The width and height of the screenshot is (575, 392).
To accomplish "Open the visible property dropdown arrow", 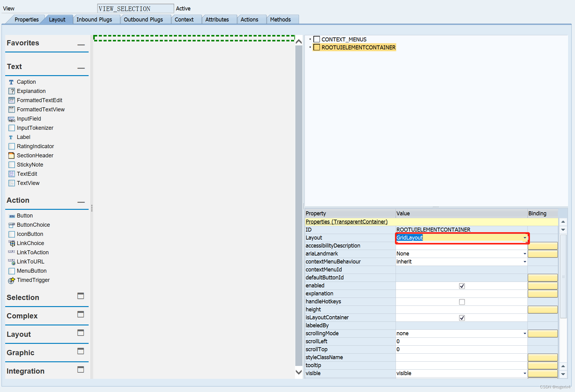I will click(x=525, y=373).
